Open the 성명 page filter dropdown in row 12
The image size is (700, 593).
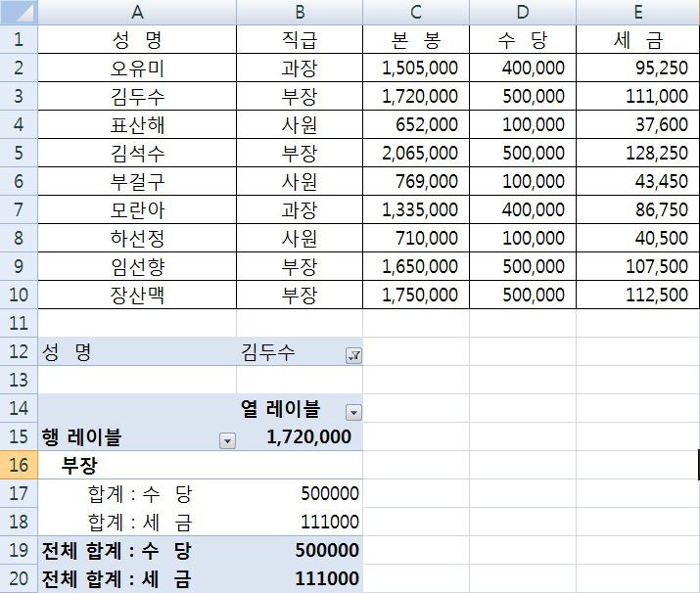[x=353, y=355]
